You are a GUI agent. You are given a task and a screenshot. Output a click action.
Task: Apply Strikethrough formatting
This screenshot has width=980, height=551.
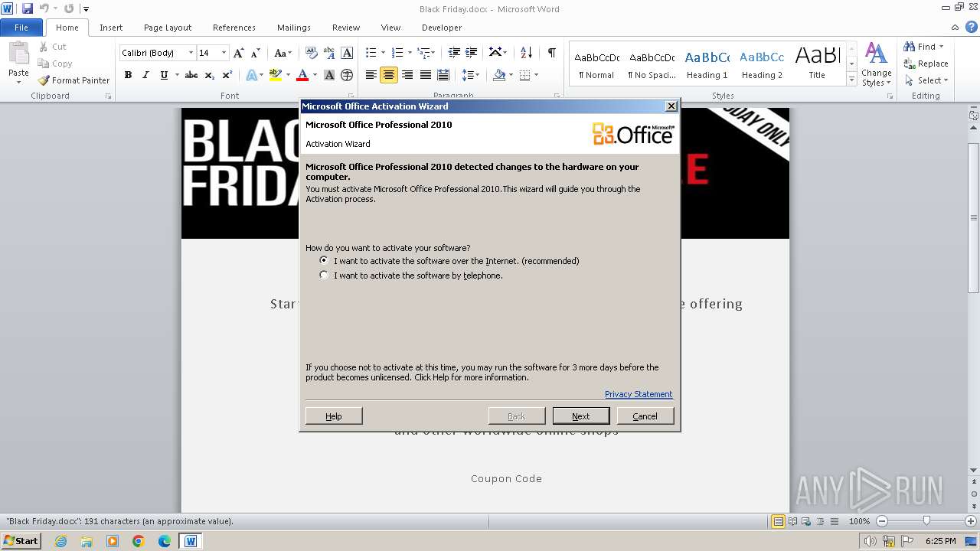point(191,75)
